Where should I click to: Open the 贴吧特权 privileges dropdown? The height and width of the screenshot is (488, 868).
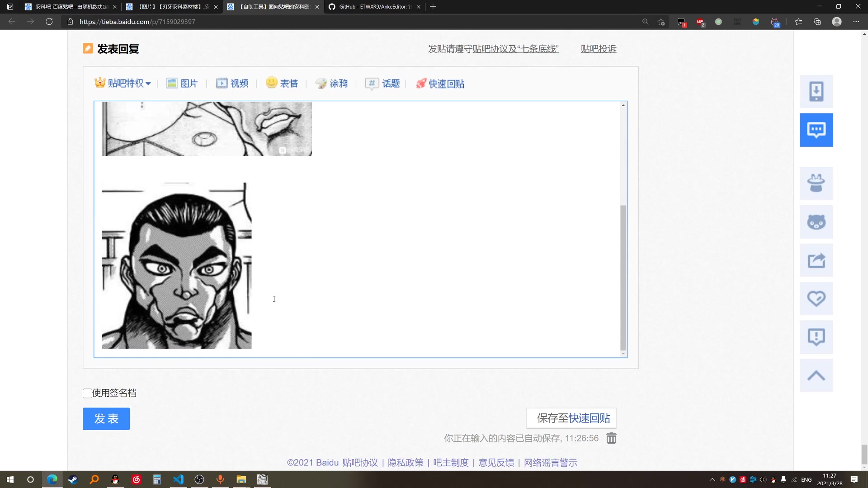123,83
